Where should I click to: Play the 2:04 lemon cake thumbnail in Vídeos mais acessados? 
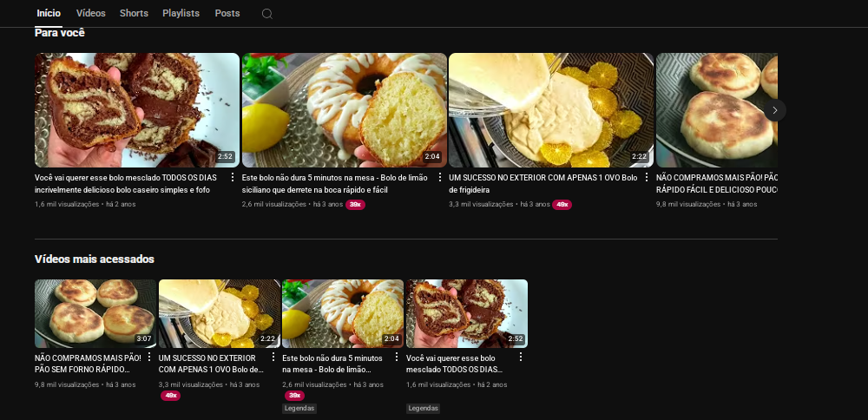coord(343,314)
